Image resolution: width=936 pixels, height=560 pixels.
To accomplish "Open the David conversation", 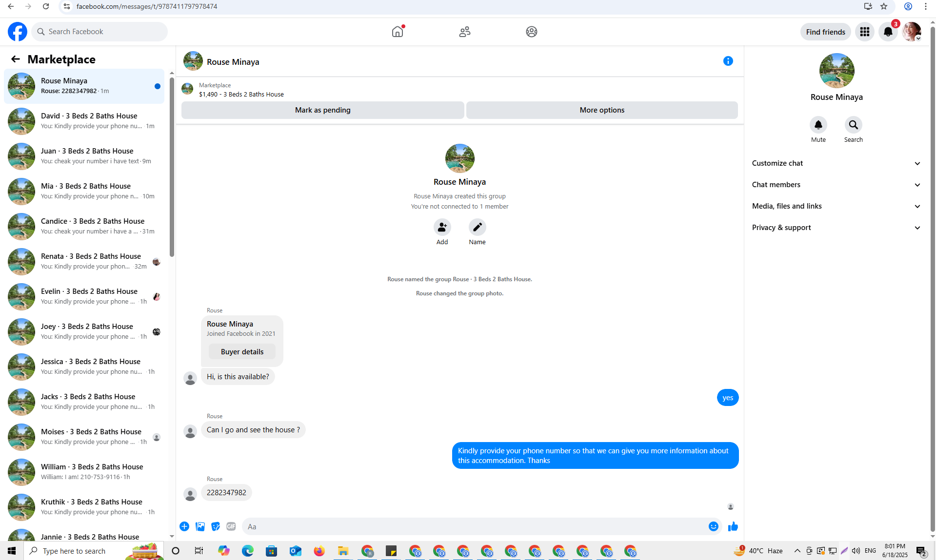I will (x=84, y=121).
